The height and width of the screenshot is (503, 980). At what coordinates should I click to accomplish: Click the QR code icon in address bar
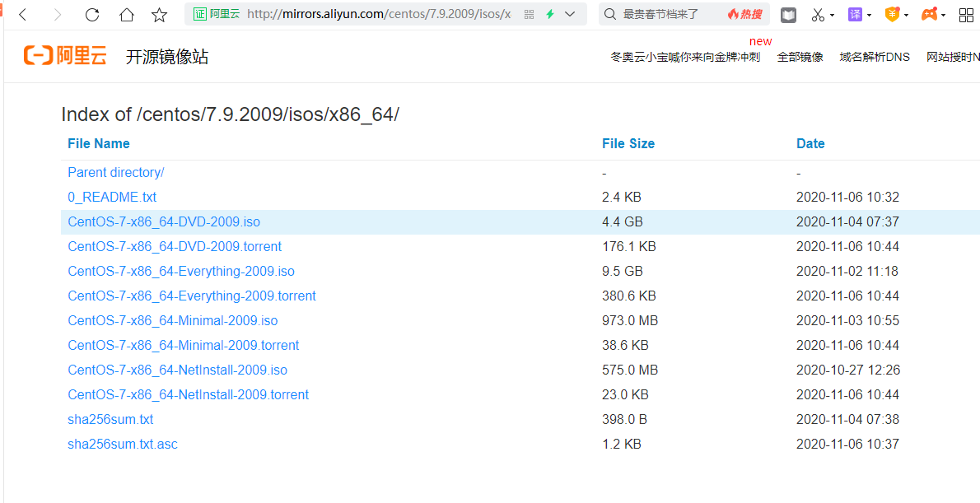[x=527, y=14]
